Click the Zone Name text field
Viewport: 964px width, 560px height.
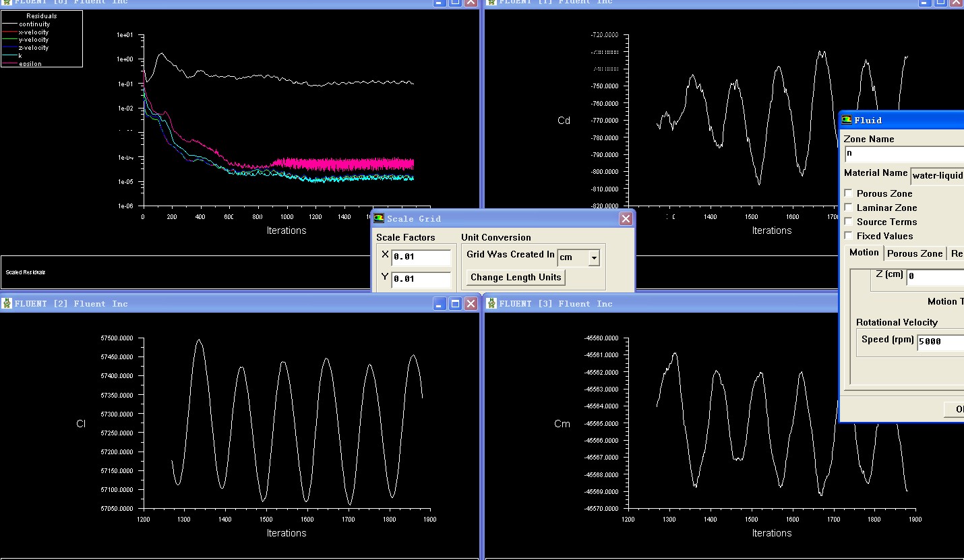(903, 153)
